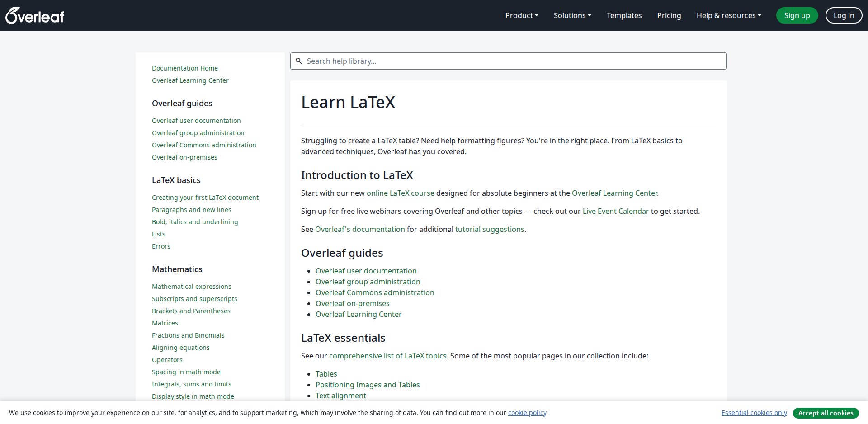
Task: Open Overleaf Learning Center bullet item
Action: pyautogui.click(x=359, y=314)
